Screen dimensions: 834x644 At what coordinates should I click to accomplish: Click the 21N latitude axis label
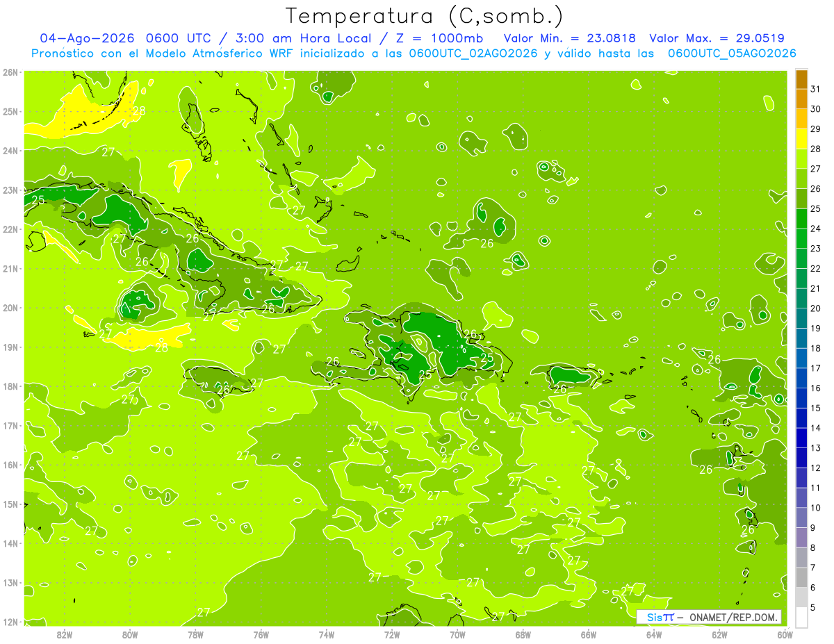(x=10, y=268)
